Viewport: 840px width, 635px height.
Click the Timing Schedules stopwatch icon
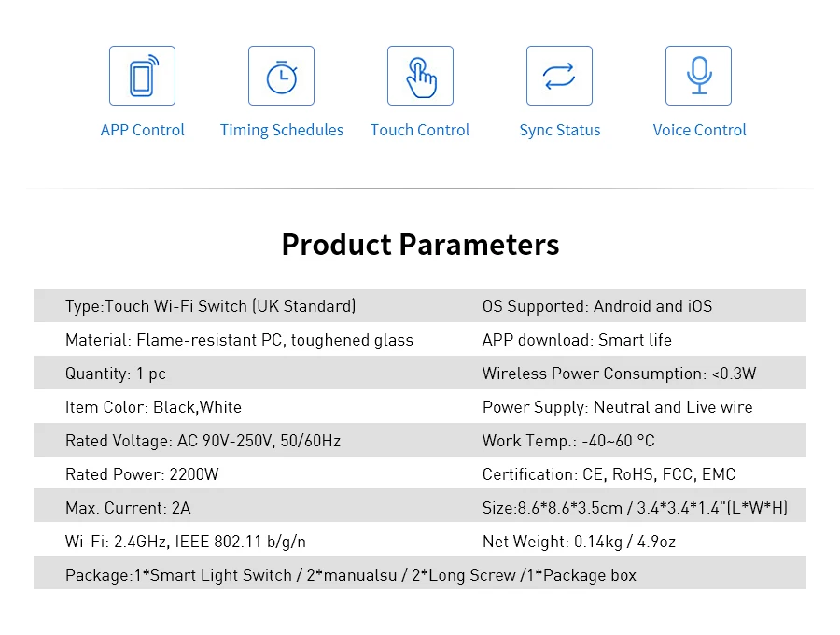click(281, 76)
